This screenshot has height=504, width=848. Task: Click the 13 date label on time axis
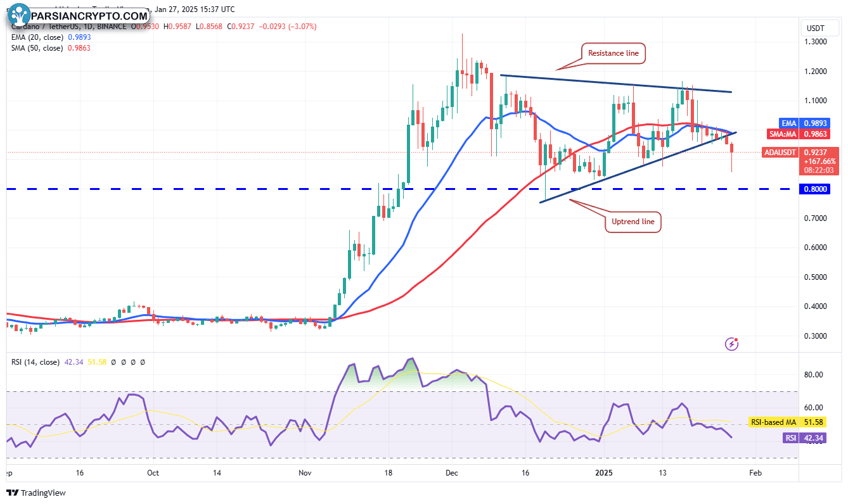tap(663, 472)
